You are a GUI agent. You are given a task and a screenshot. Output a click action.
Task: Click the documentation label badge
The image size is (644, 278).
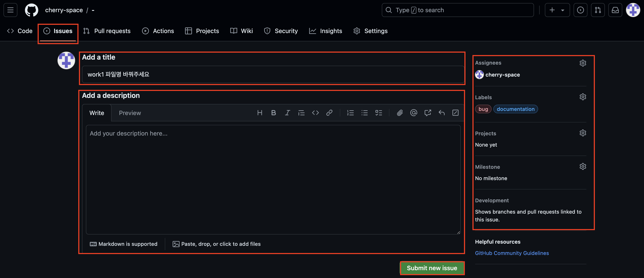click(516, 109)
